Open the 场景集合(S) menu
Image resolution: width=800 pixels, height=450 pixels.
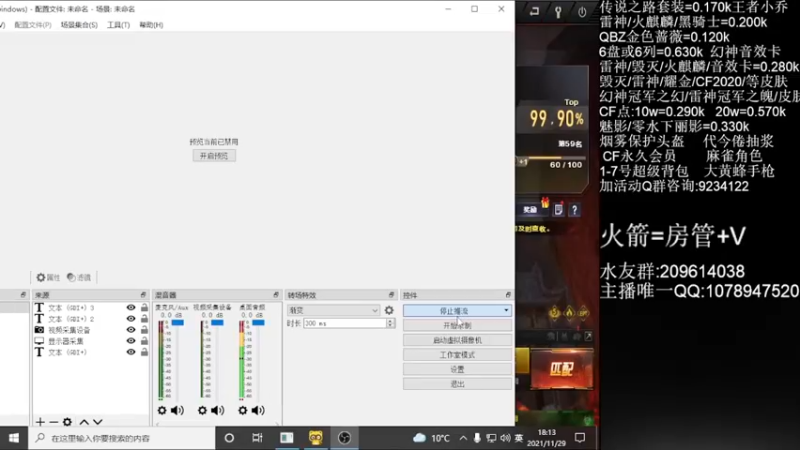(x=79, y=25)
